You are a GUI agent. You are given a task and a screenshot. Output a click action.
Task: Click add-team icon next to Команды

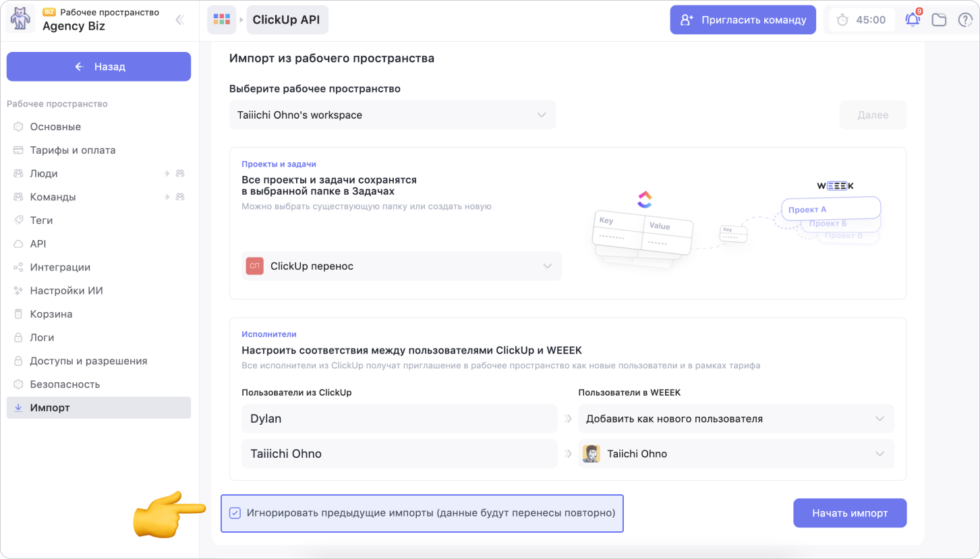[x=180, y=197]
